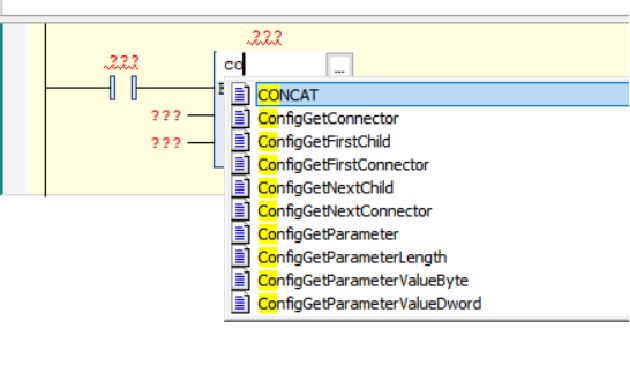Click the icon next to ConfigGetConnector

pos(240,118)
